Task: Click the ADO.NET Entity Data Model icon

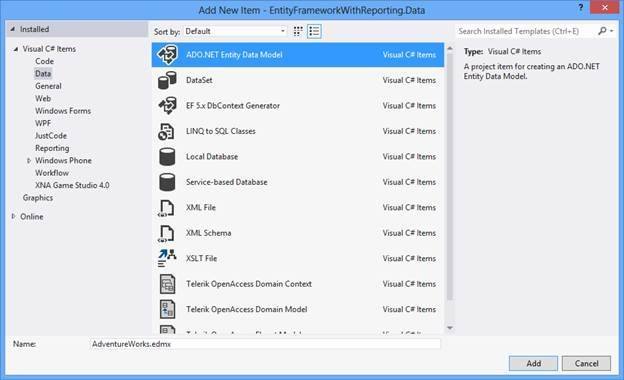Action: coord(167,55)
